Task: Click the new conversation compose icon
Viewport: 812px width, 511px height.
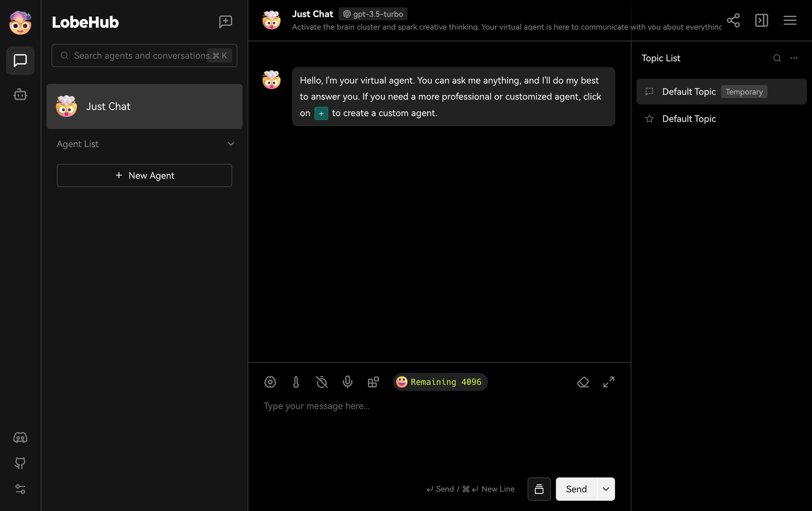Action: 225,21
